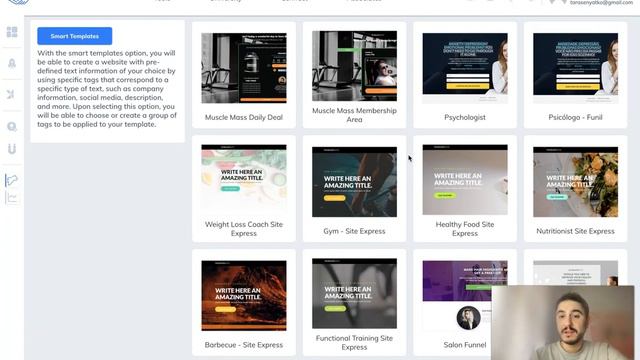
Task: Click 'Weight Loss Coach Site Express' title
Action: [x=244, y=229]
